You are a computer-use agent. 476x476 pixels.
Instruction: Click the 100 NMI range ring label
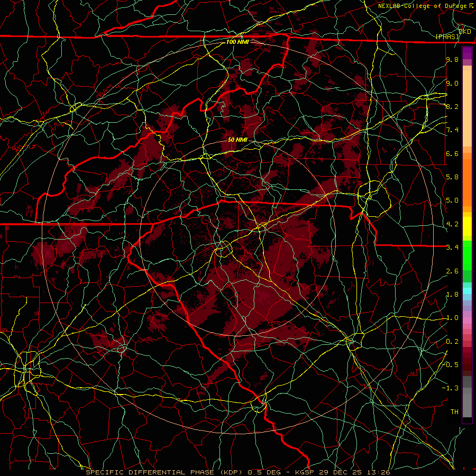237,42
